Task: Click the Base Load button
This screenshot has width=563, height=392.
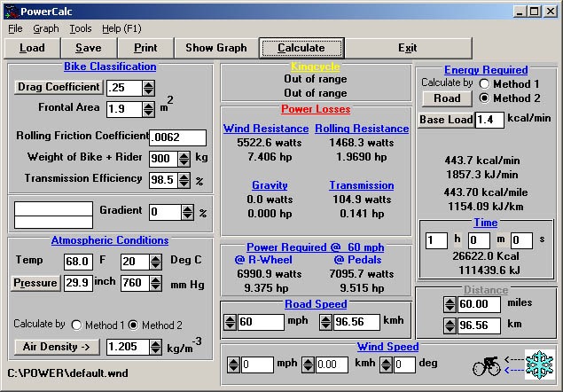Action: pyautogui.click(x=446, y=120)
